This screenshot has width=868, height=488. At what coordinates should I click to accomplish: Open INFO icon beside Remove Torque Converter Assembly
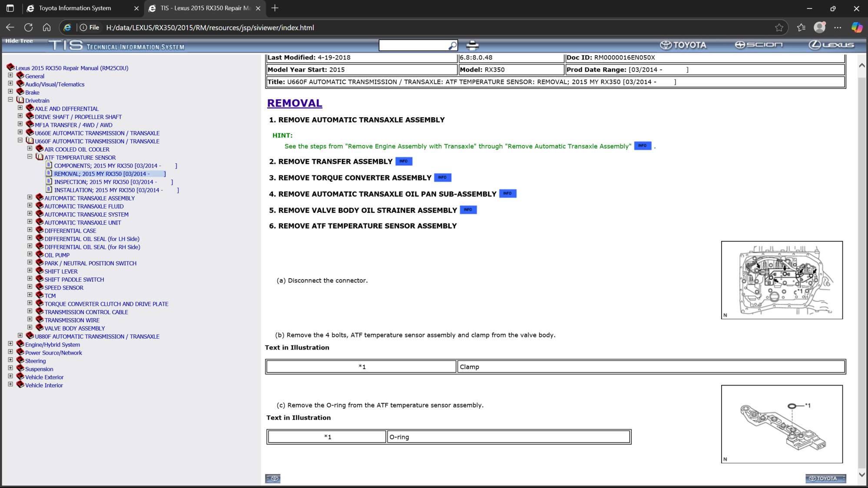(442, 178)
